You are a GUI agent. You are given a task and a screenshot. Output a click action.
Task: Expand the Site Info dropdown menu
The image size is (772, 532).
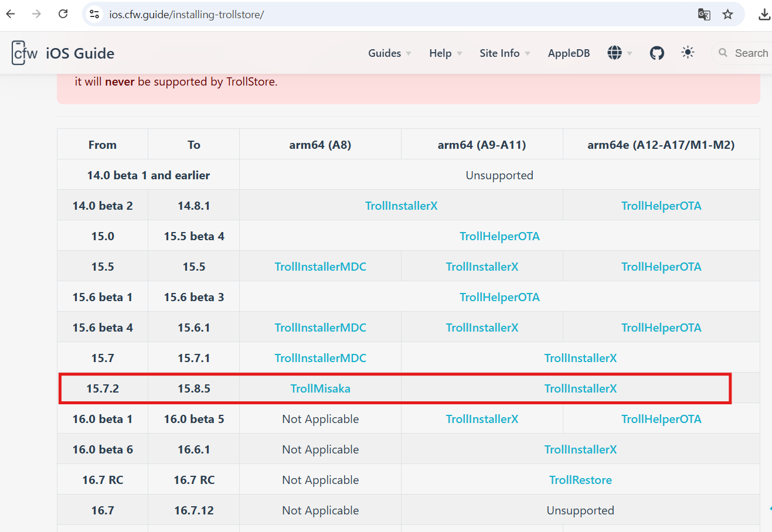pyautogui.click(x=505, y=53)
